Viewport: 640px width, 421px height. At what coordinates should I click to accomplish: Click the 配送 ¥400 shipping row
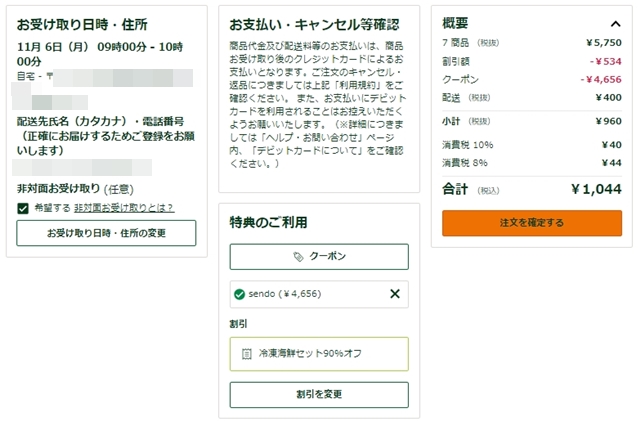click(532, 97)
